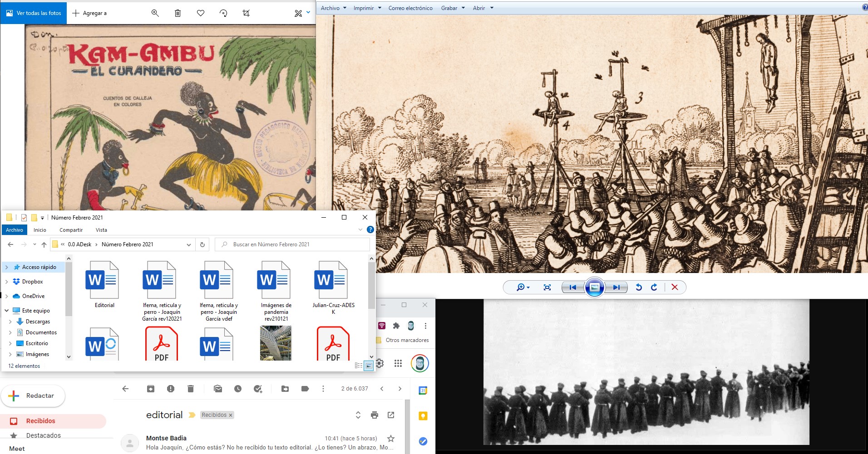
Task: Click the crop icon in Photos toolbar
Action: tap(246, 13)
